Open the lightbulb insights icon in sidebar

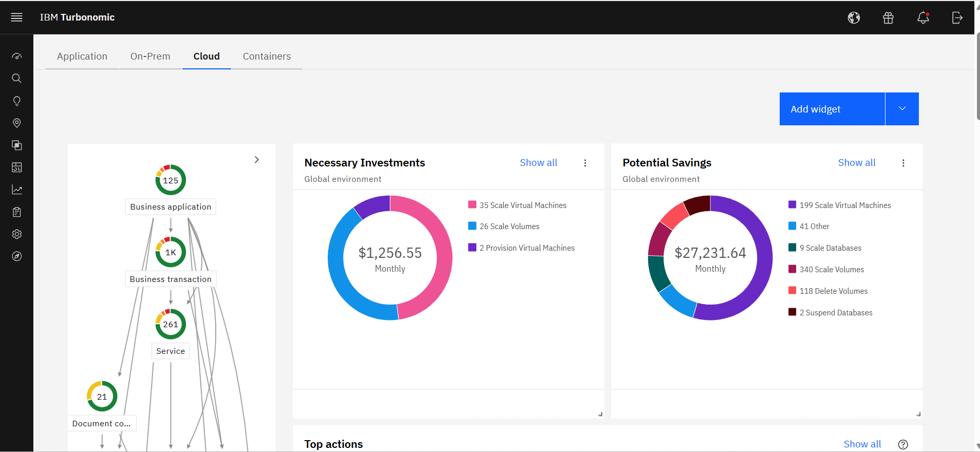pos(16,101)
